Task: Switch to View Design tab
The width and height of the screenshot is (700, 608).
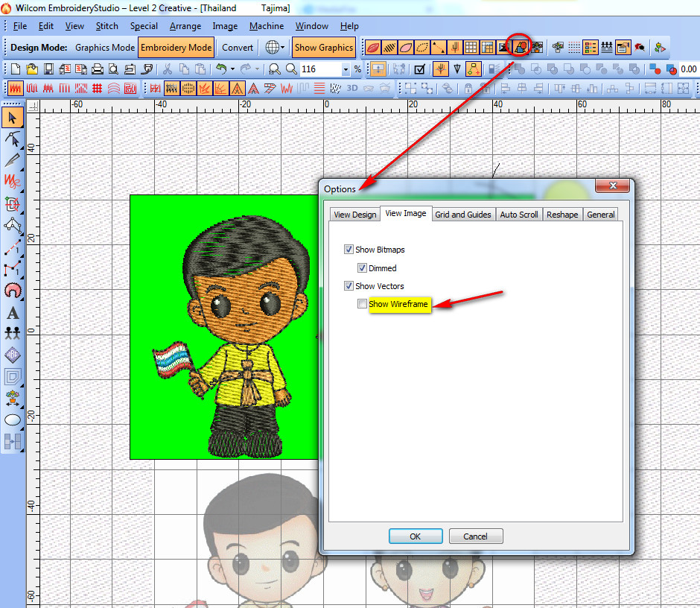Action: [x=355, y=215]
